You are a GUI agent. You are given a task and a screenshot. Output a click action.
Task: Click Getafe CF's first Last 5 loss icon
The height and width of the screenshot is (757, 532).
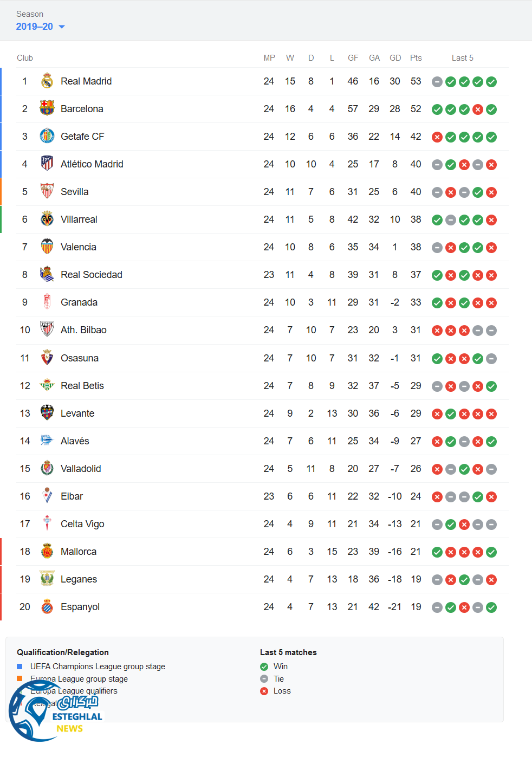[437, 137]
